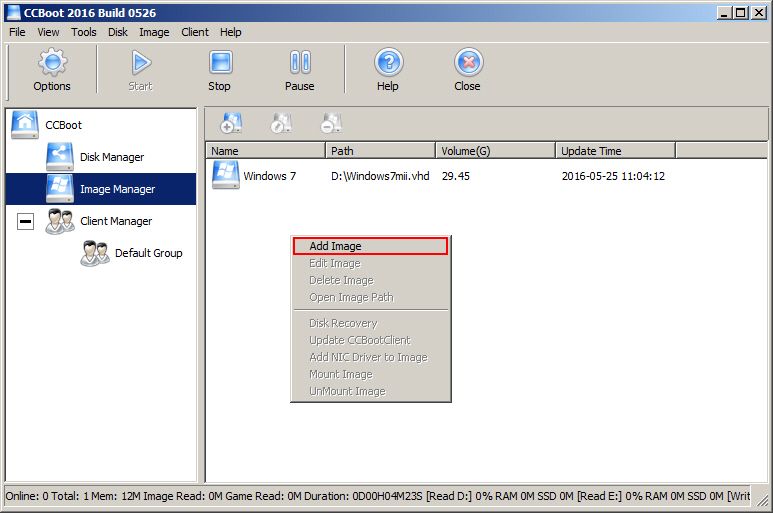
Task: Choose Delete Image in context menu
Action: [370, 280]
